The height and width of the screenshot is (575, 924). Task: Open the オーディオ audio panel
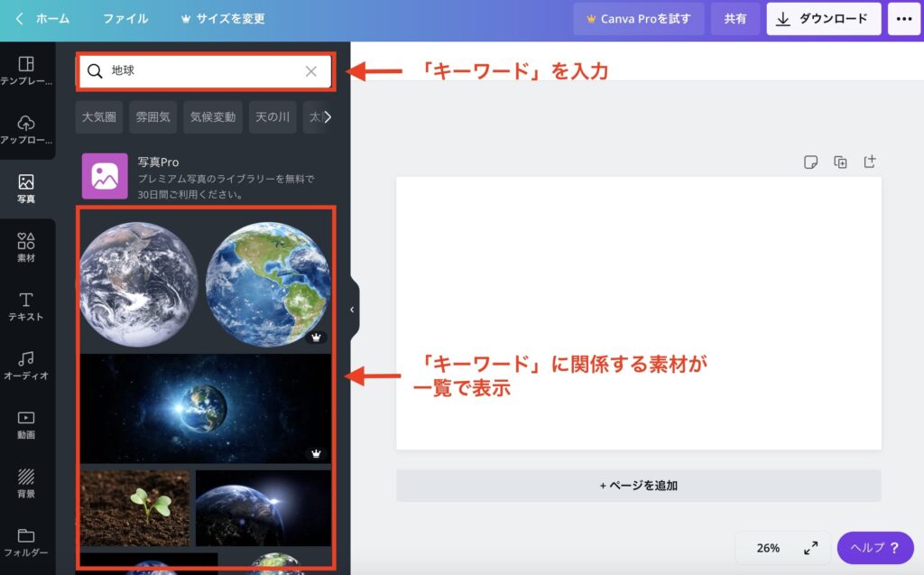pos(26,366)
